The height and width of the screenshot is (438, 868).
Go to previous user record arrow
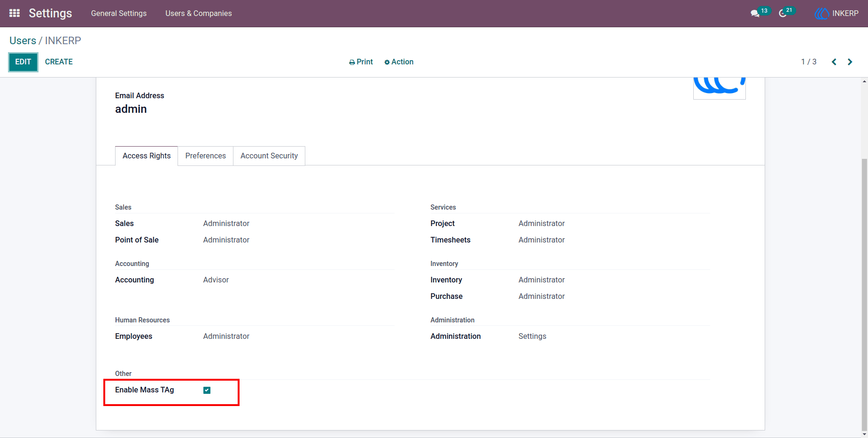coord(834,62)
